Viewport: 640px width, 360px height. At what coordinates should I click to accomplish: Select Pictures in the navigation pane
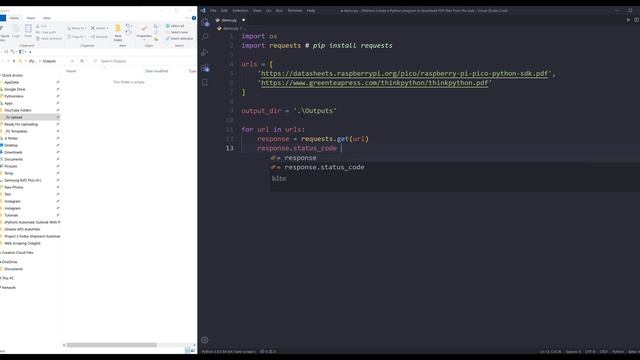click(x=11, y=166)
